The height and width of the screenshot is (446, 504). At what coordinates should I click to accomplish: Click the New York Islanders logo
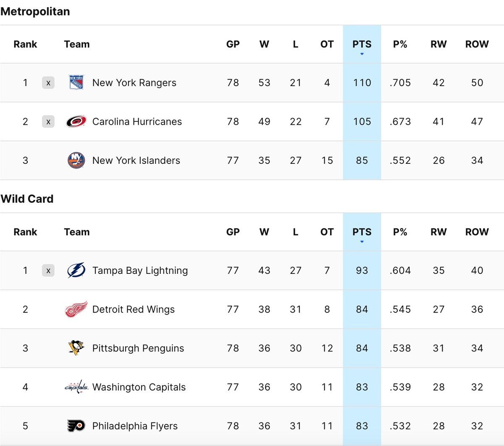[76, 160]
